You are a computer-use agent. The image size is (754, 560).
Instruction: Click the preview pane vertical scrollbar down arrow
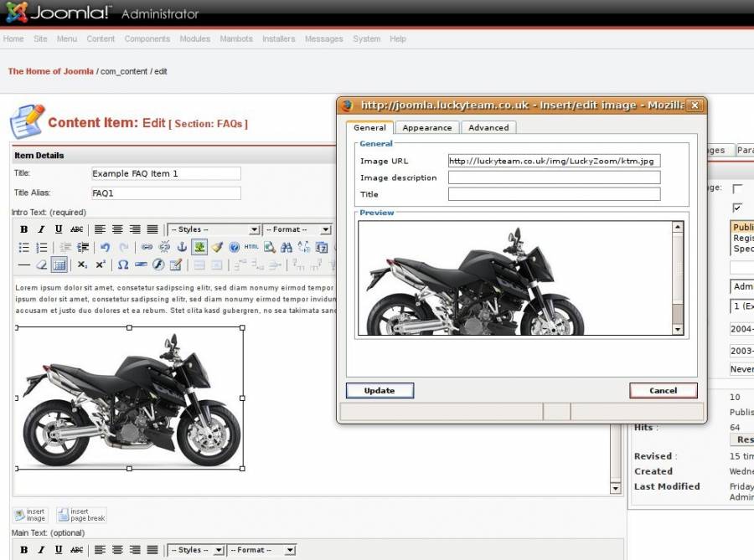[x=678, y=330]
